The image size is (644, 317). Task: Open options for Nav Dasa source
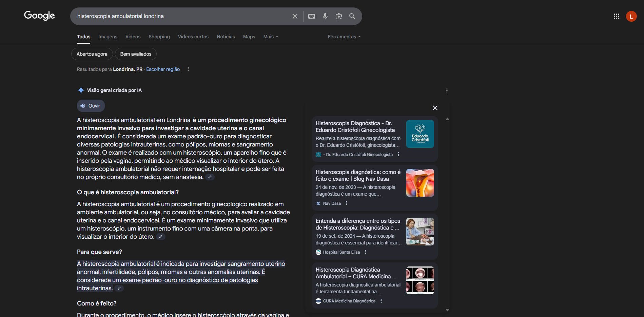[x=347, y=203]
